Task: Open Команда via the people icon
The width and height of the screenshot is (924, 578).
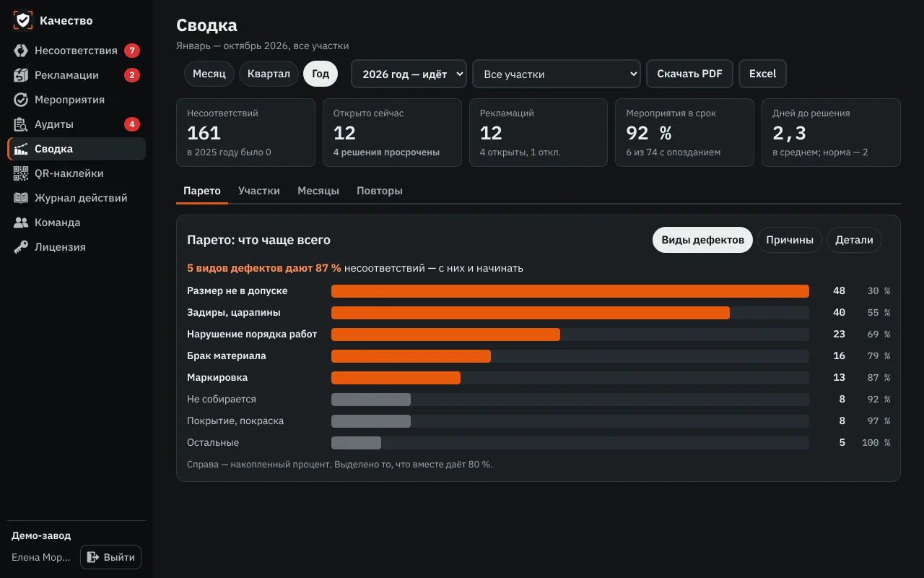Action: coord(21,223)
